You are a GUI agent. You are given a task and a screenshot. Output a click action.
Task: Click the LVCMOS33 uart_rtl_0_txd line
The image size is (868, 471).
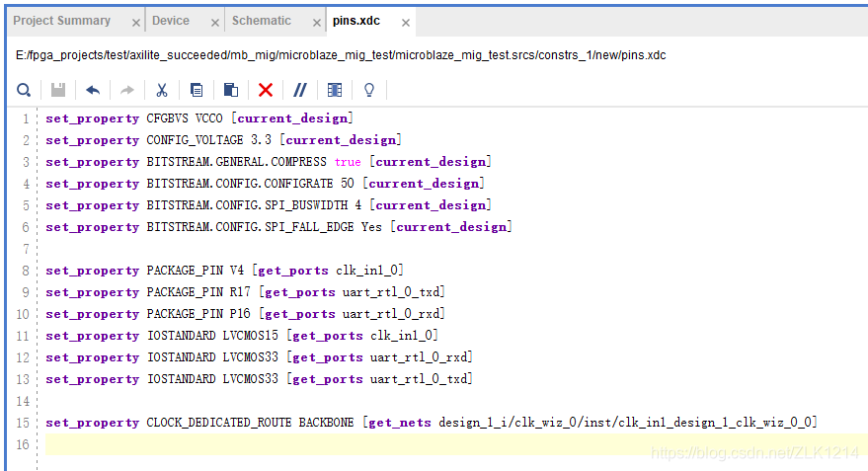tap(259, 379)
